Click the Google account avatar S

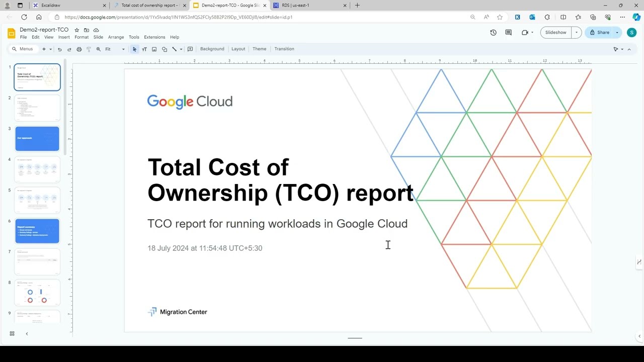(x=632, y=33)
